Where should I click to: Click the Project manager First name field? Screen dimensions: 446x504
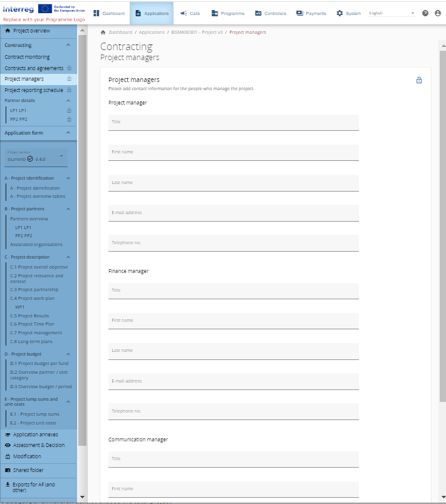point(233,153)
